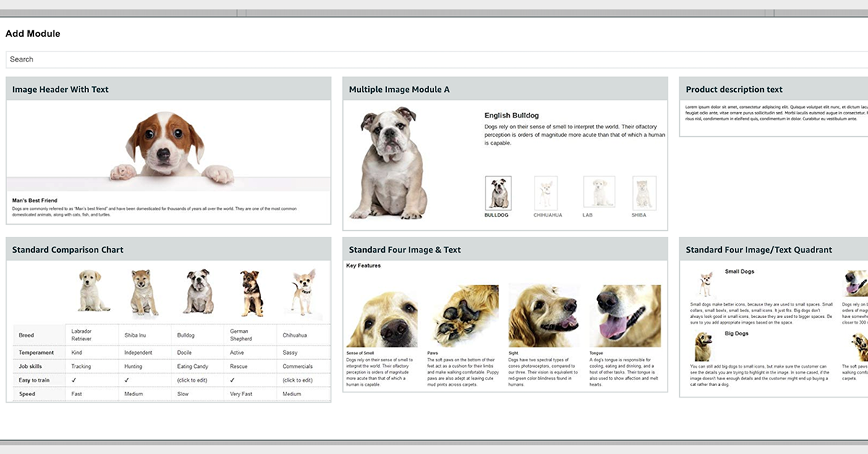Choose the Shiba thumbnail
Viewport: 868px width, 454px height.
644,193
